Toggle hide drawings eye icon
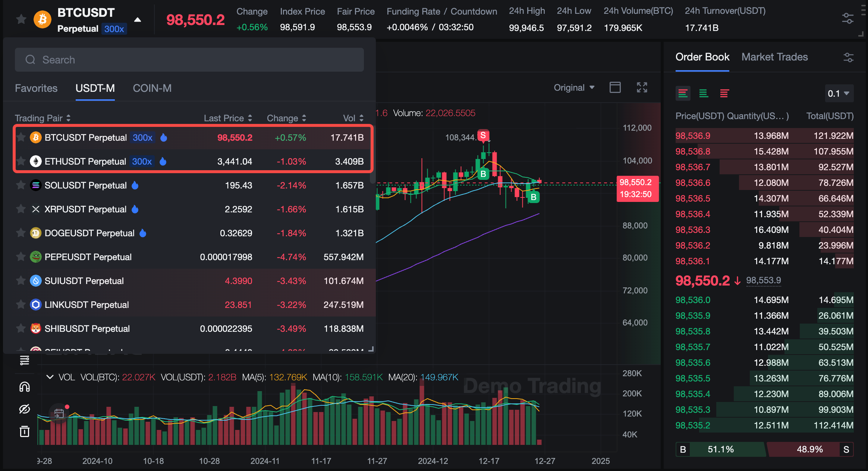868x471 pixels. [25, 409]
